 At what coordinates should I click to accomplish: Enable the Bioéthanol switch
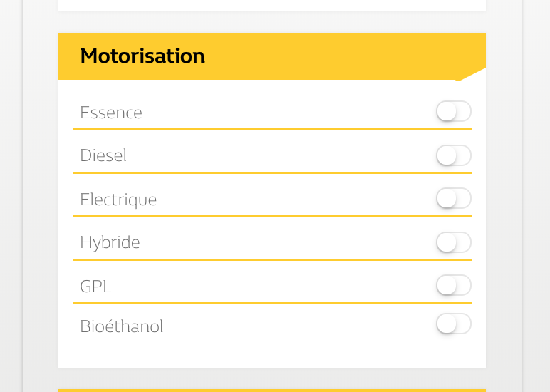(x=454, y=324)
